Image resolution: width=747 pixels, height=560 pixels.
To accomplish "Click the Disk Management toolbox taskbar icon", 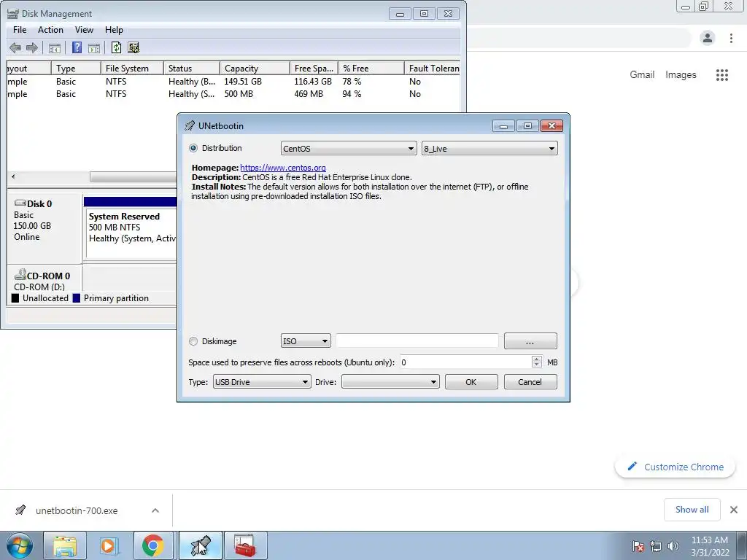I will pos(246,545).
